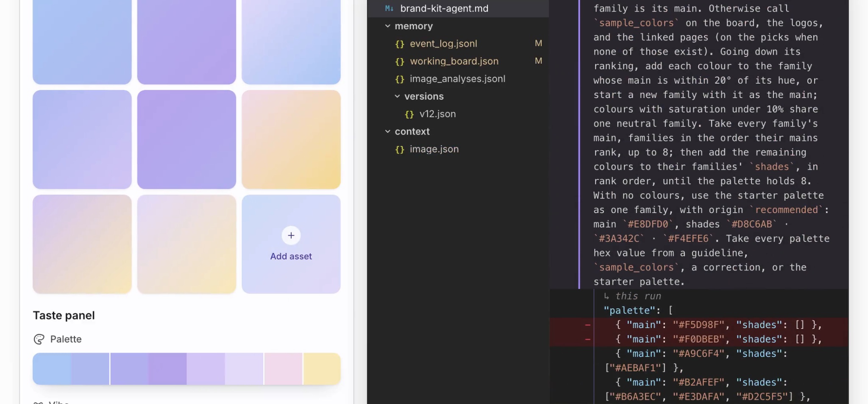Collapse the context folder chevron
The width and height of the screenshot is (868, 404).
tap(387, 131)
